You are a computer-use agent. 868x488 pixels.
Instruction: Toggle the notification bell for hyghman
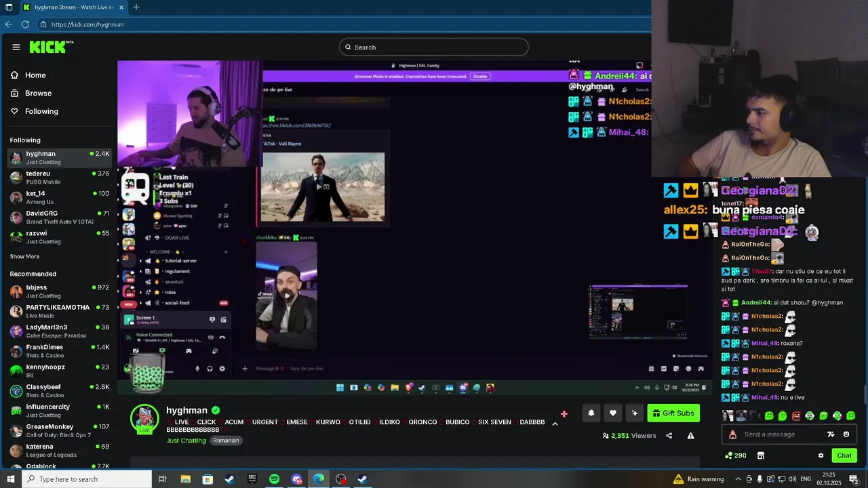(x=591, y=413)
